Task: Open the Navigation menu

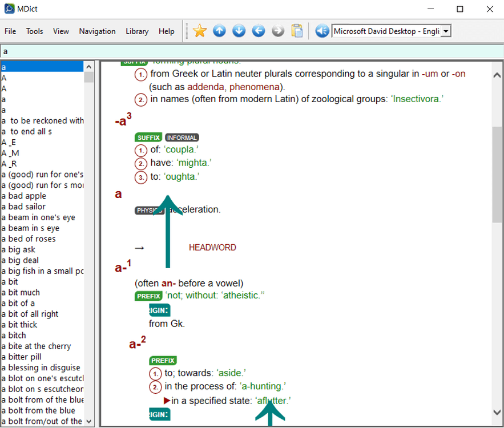Action: pyautogui.click(x=97, y=31)
